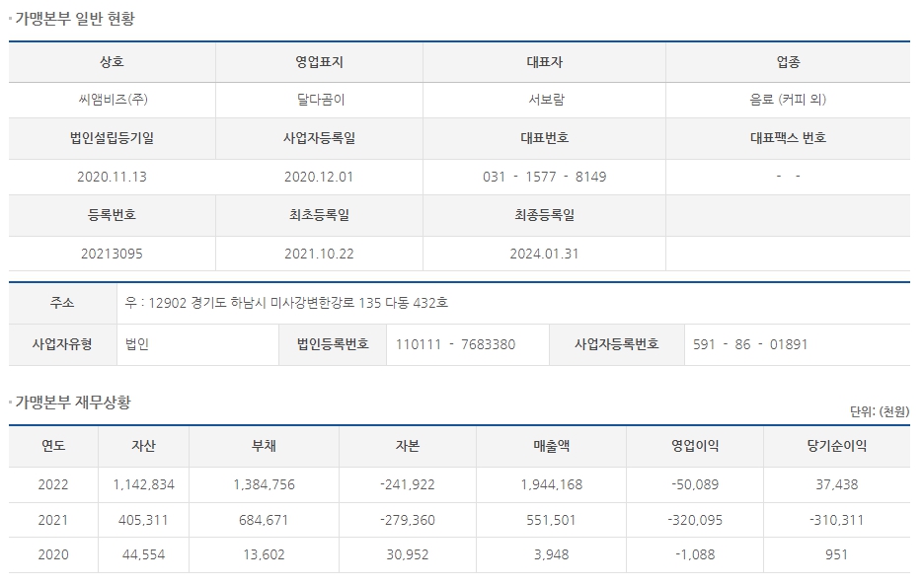The height and width of the screenshot is (586, 924).
Task: Click the 영업이익 column header
Action: pos(695,447)
